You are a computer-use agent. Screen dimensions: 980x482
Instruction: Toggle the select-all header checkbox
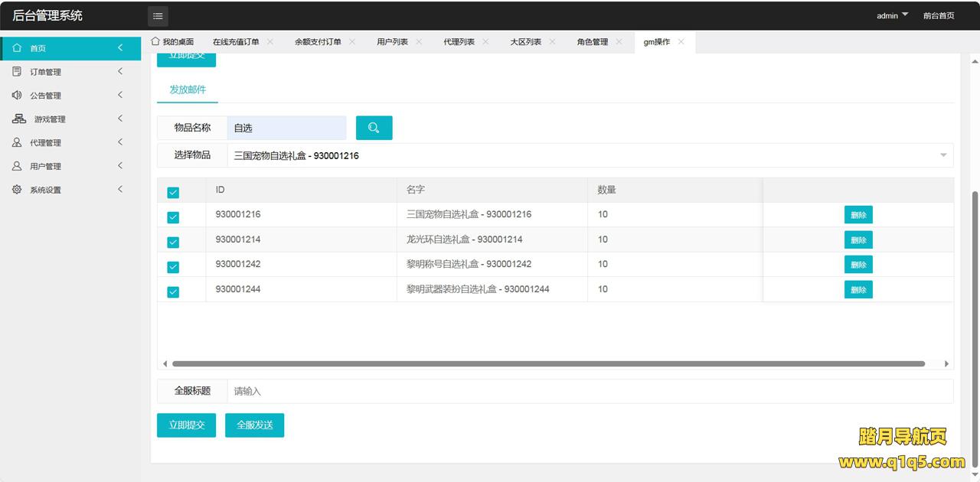coord(173,192)
